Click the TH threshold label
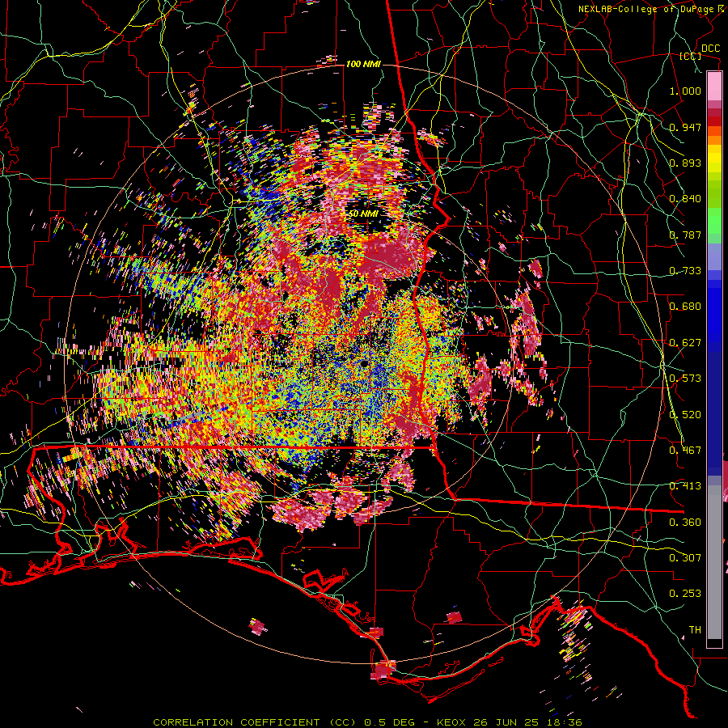Screen dimensions: 728x728 695,630
